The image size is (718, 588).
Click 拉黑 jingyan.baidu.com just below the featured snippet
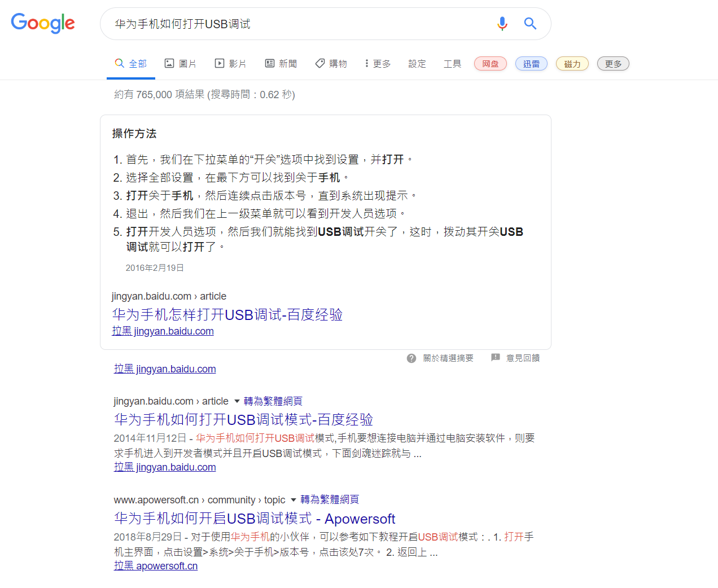click(165, 369)
